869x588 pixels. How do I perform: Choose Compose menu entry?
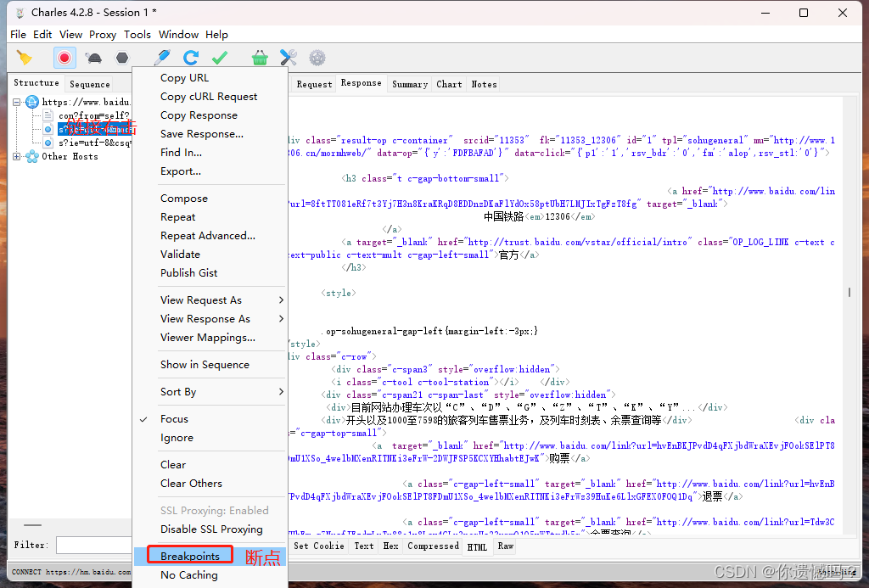pyautogui.click(x=184, y=199)
